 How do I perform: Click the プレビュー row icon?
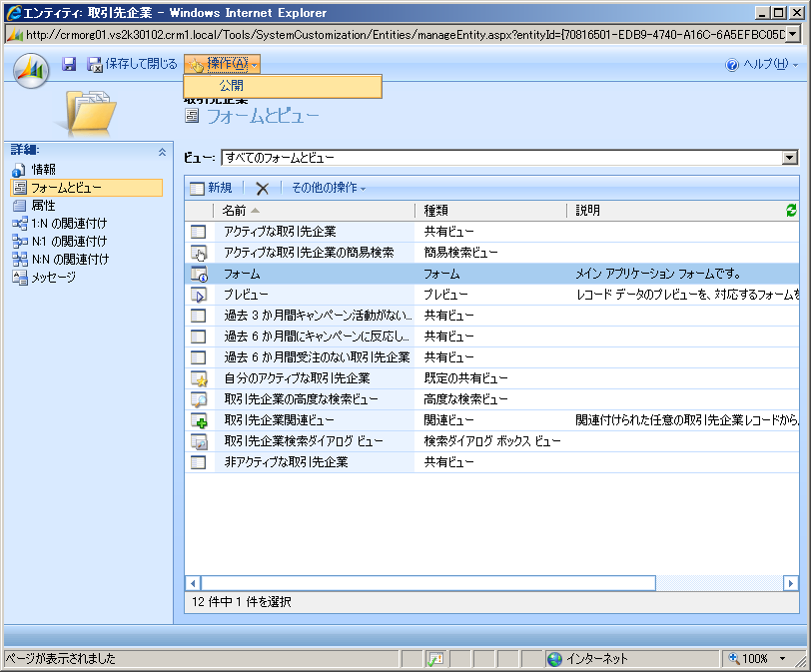199,296
